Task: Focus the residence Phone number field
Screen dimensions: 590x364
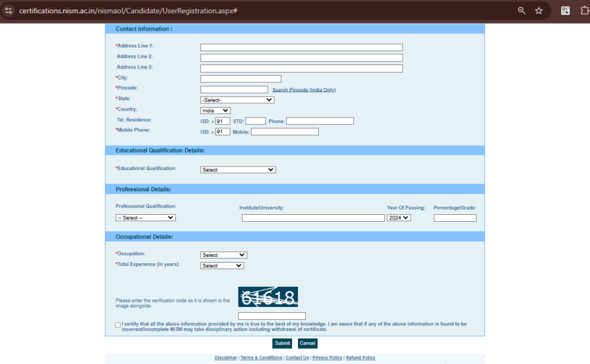Action: [320, 121]
